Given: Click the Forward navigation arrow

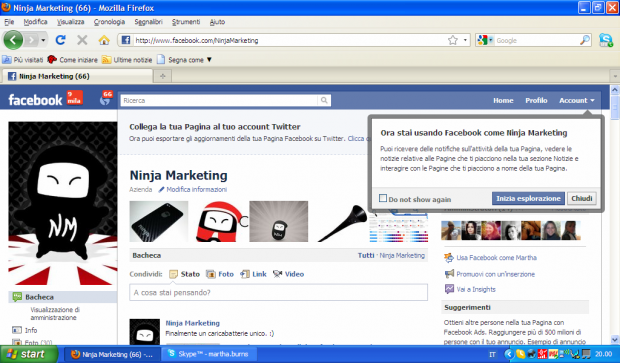Looking at the screenshot, I should [31, 40].
